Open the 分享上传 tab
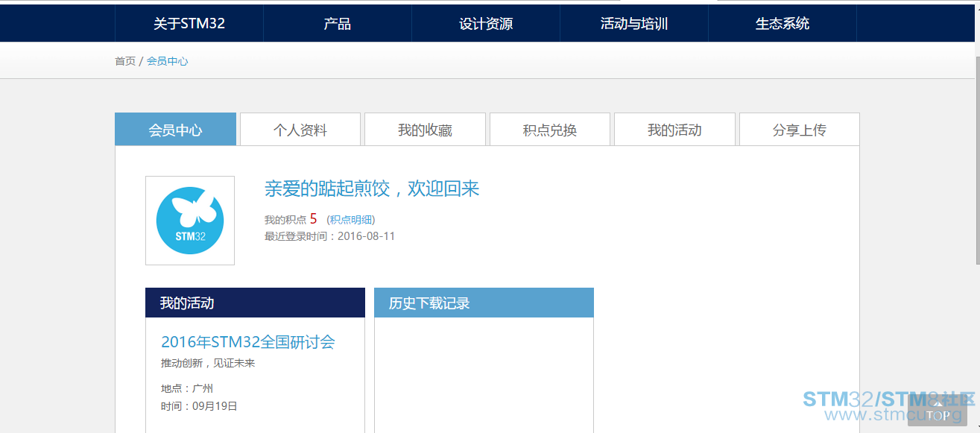Viewport: 980px width, 433px height. (x=800, y=130)
